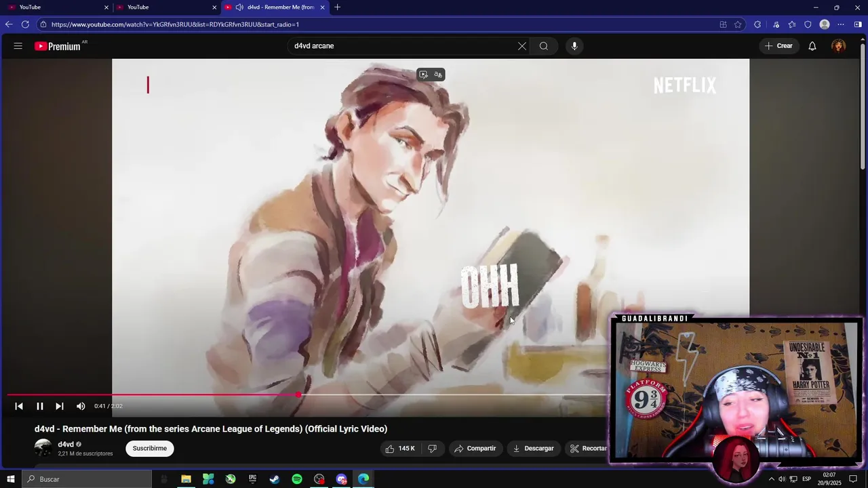
Task: Open a new browser tab
Action: pyautogui.click(x=338, y=7)
